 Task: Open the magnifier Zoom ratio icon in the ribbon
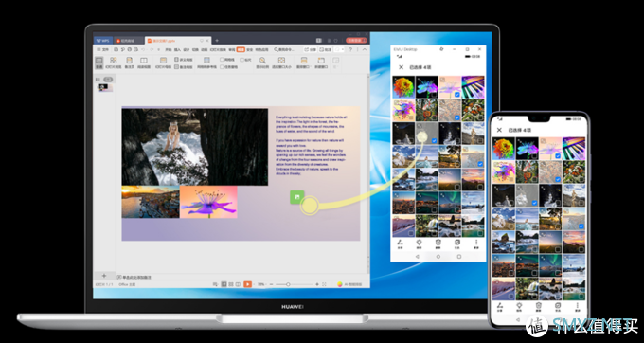pyautogui.click(x=262, y=63)
